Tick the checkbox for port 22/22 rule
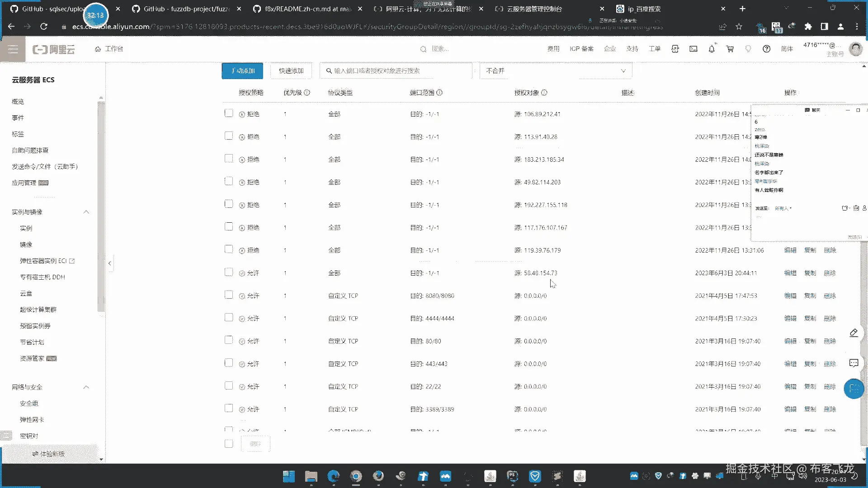Screen dimensions: 868x488 pos(229,386)
